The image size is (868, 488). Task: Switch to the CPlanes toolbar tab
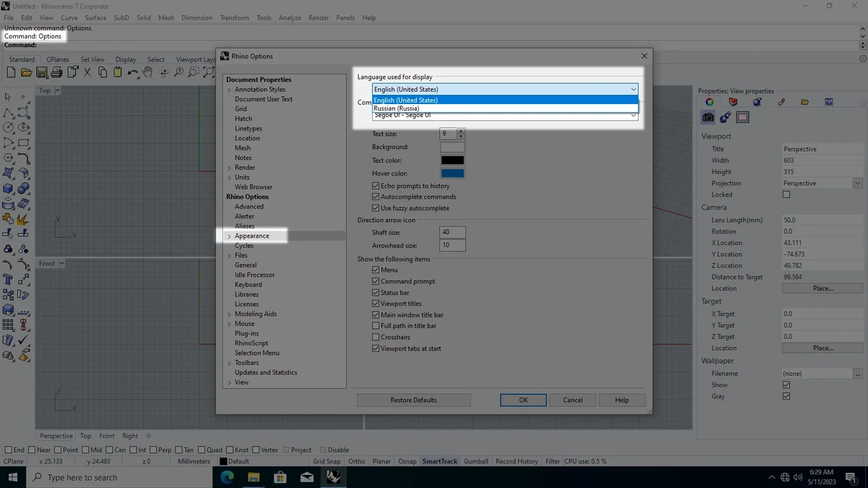pyautogui.click(x=57, y=59)
